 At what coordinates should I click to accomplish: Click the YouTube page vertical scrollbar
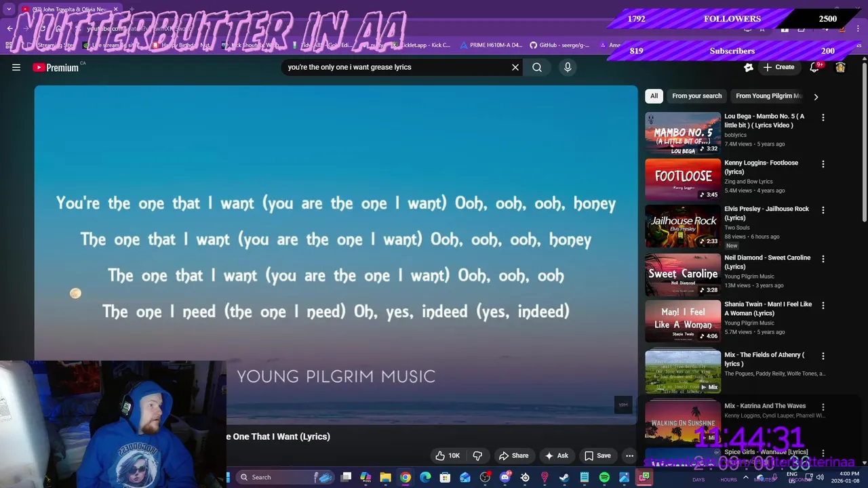click(x=864, y=141)
